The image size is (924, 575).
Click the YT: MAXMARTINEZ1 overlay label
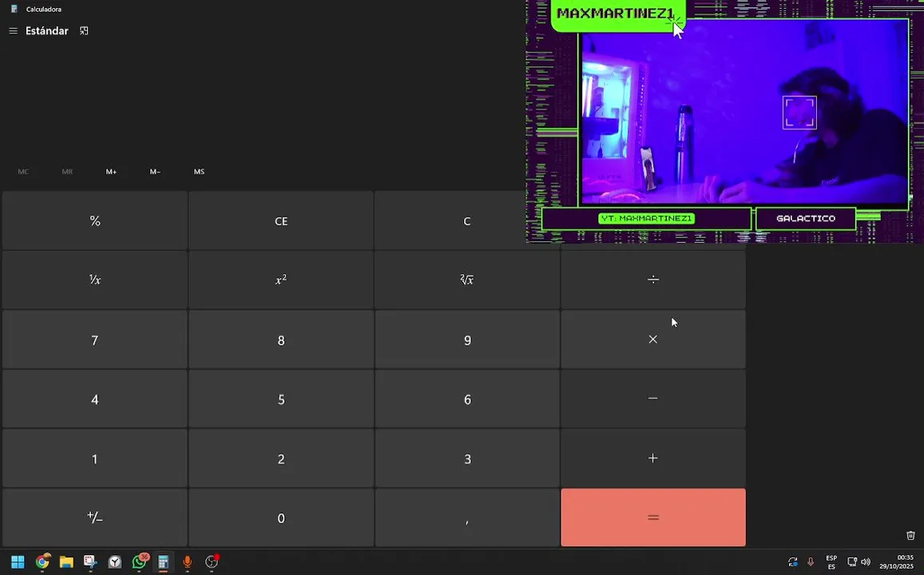pyautogui.click(x=646, y=219)
